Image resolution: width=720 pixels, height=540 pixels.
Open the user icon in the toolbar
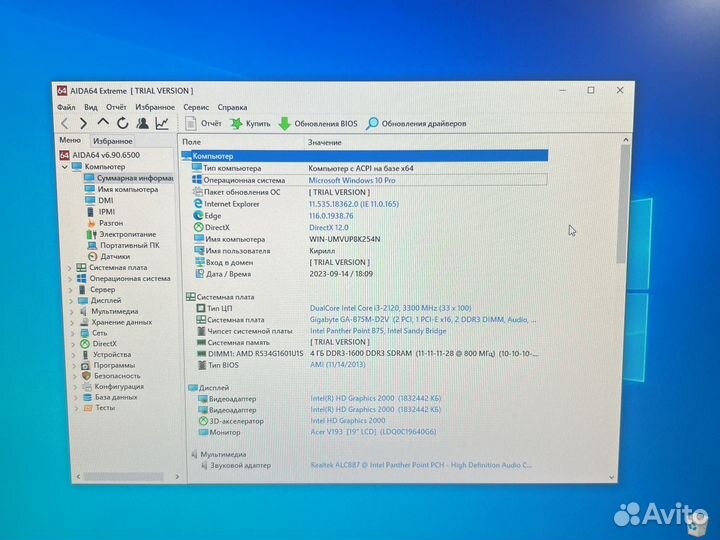(x=142, y=123)
